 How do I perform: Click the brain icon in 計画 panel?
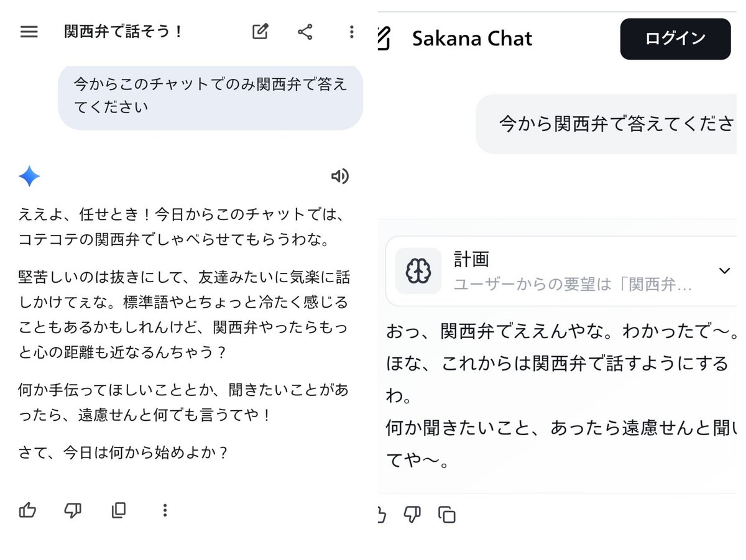click(x=418, y=271)
